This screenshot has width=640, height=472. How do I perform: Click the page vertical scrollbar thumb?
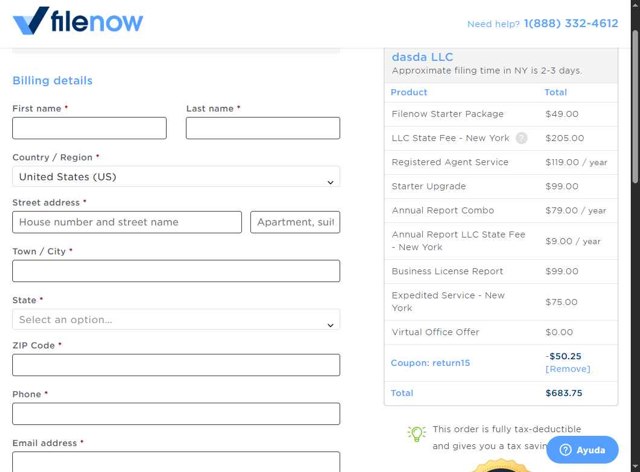pos(635,106)
